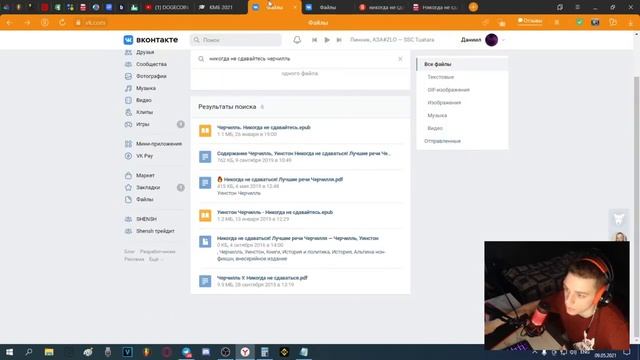Open Yandex Browser taskbar icon
The width and height of the screenshot is (640, 360).
coord(245,352)
